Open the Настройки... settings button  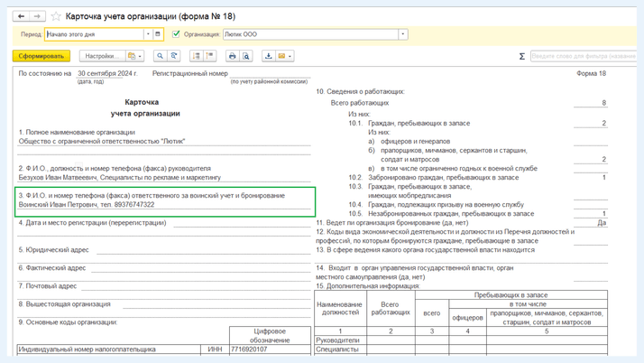point(100,56)
